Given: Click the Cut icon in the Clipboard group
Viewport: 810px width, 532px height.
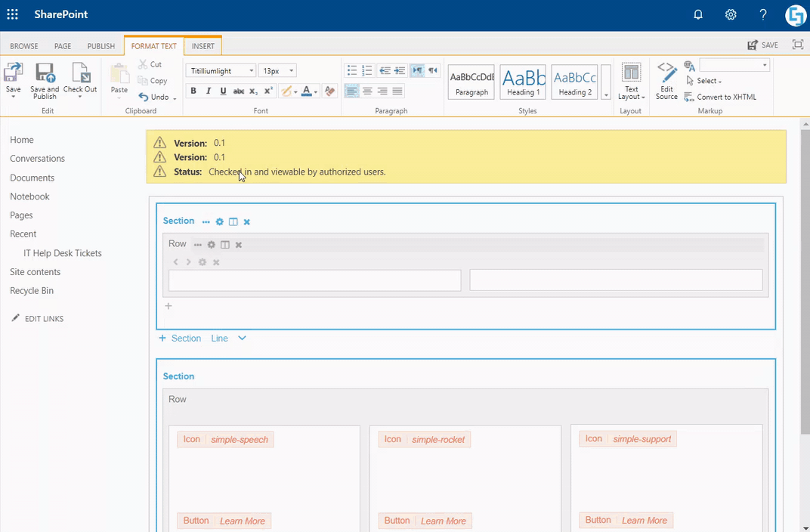Looking at the screenshot, I should tap(143, 65).
